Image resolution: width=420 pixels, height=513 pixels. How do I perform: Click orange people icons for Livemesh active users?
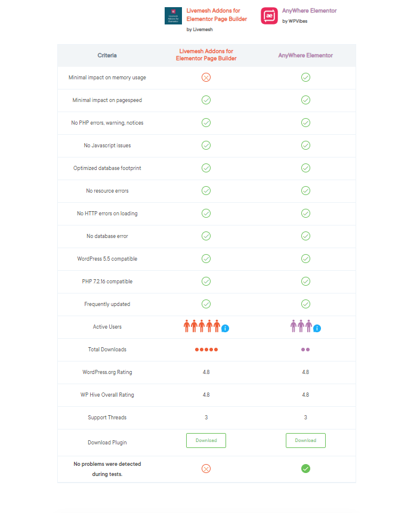coord(202,326)
